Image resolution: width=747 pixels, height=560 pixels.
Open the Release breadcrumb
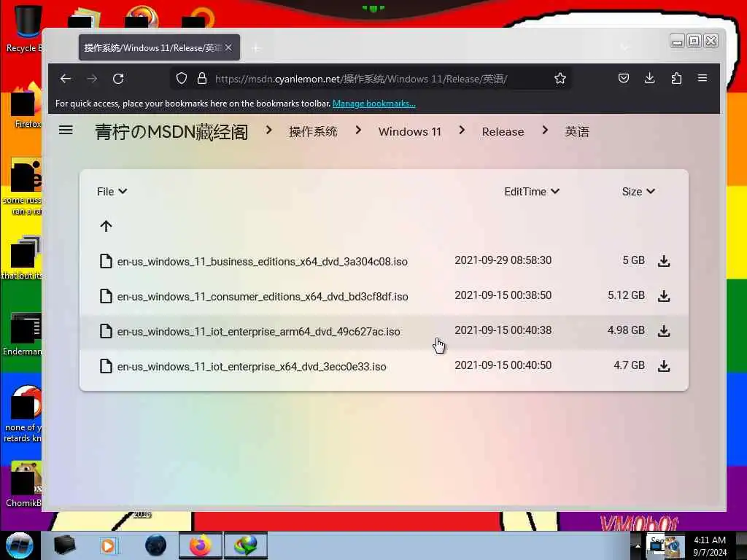(x=503, y=132)
